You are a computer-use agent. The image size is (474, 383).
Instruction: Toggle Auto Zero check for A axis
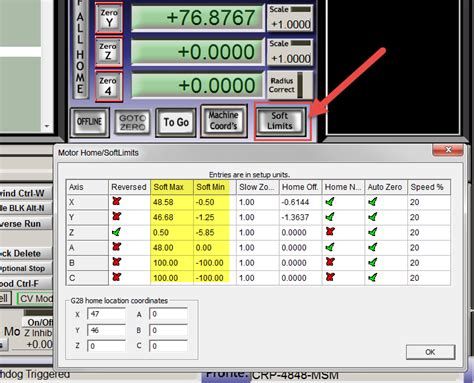(x=373, y=247)
